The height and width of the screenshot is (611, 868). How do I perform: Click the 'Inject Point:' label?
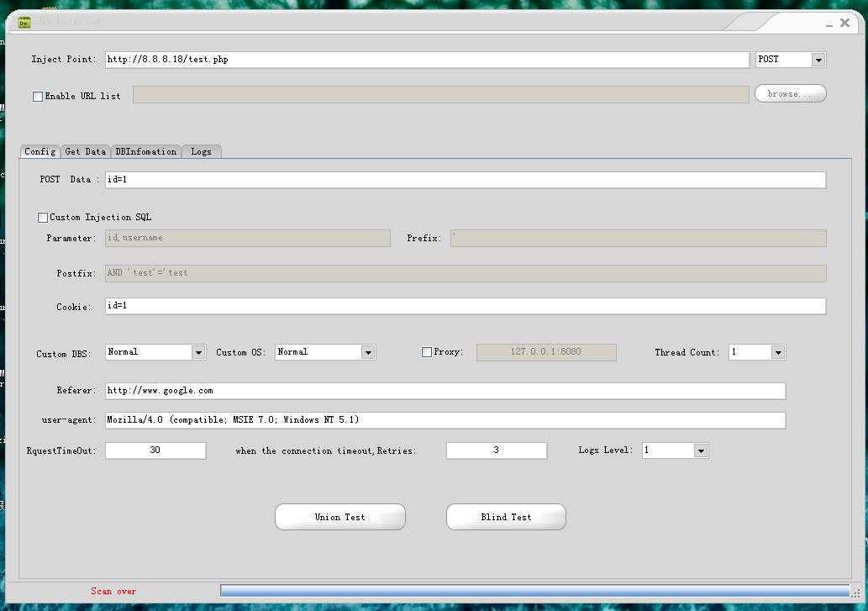[64, 59]
